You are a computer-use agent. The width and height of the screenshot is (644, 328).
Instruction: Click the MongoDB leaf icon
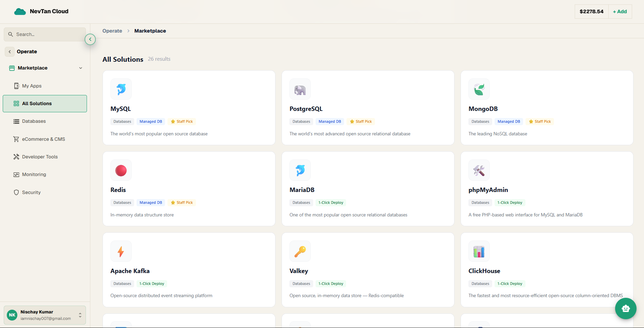[x=479, y=89]
